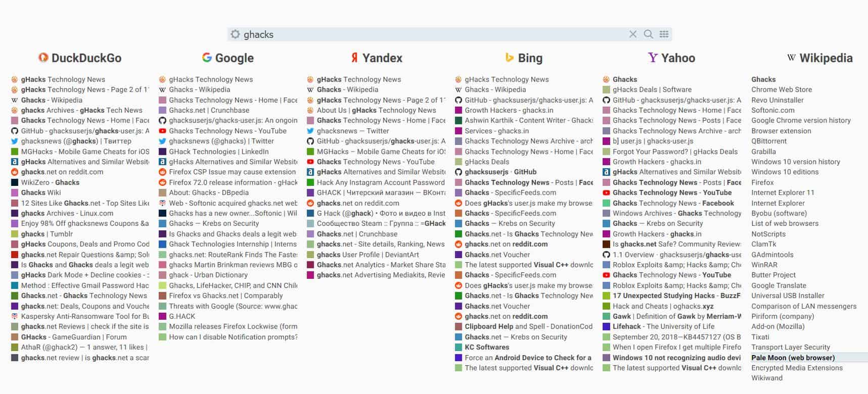
Task: Open highlighted 'Pale Moon (web browser)' result
Action: coord(793,358)
